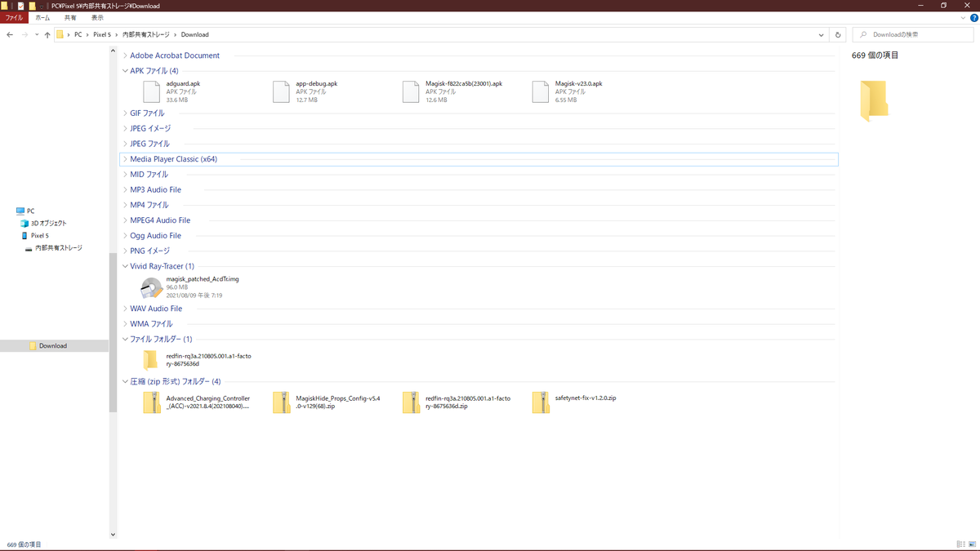This screenshot has height=551, width=980.
Task: Select the app-debug.apk file icon
Action: point(281,91)
